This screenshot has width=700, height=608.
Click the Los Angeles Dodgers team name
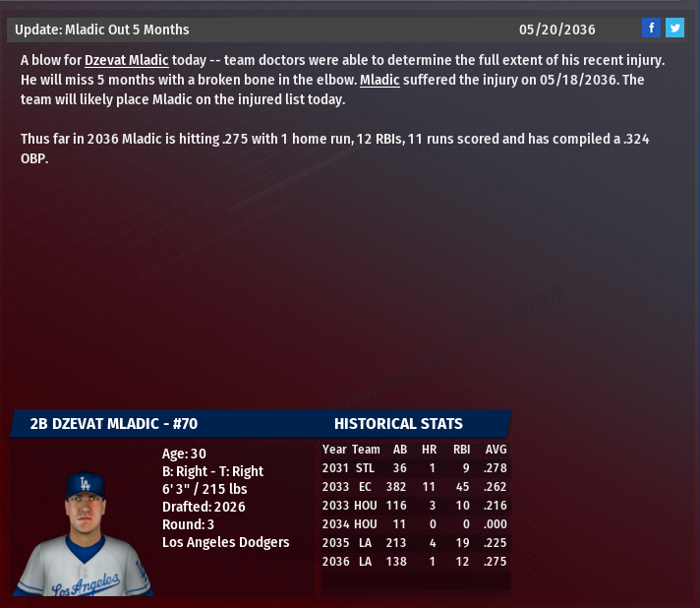point(225,542)
